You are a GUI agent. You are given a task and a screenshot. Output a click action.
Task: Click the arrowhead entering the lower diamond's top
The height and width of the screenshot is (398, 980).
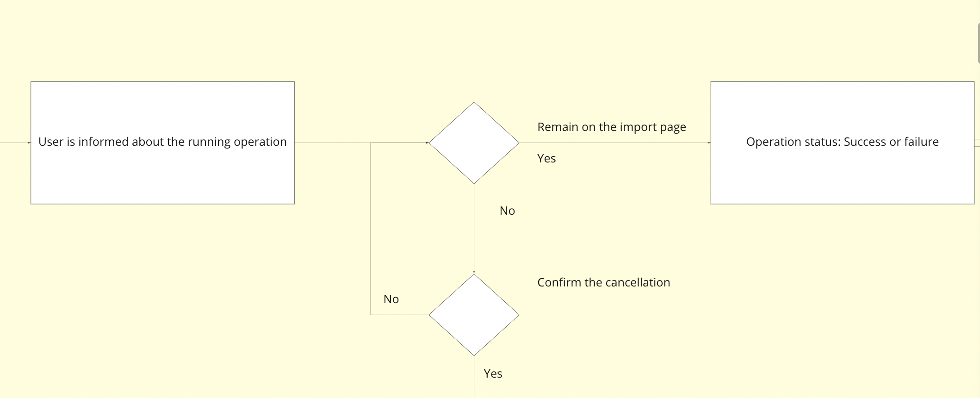(474, 273)
